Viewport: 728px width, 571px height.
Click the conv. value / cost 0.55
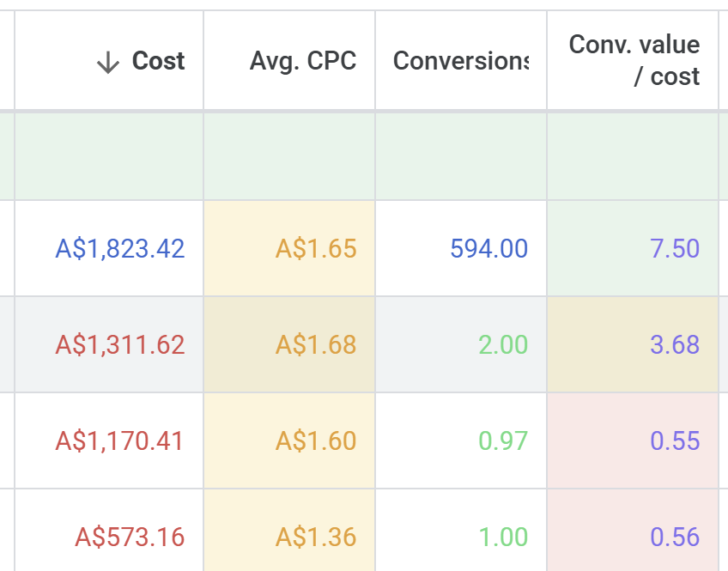coord(675,440)
